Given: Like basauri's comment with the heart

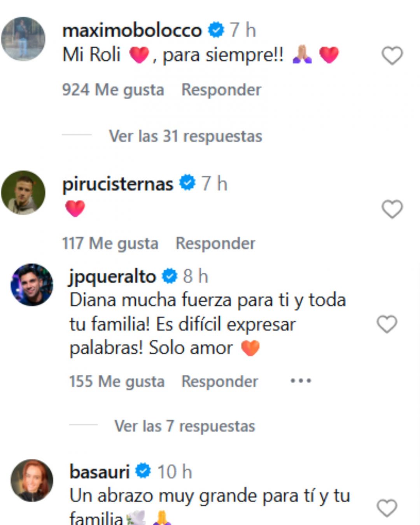Looking at the screenshot, I should point(387,508).
